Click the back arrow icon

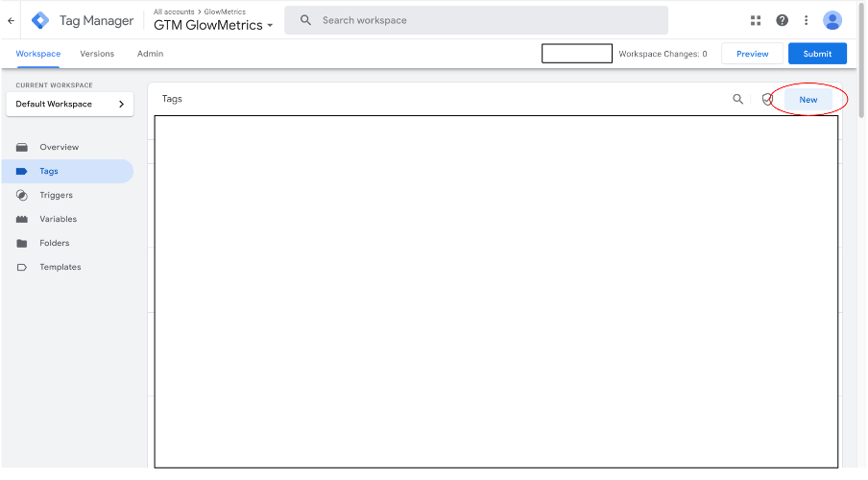(x=12, y=20)
